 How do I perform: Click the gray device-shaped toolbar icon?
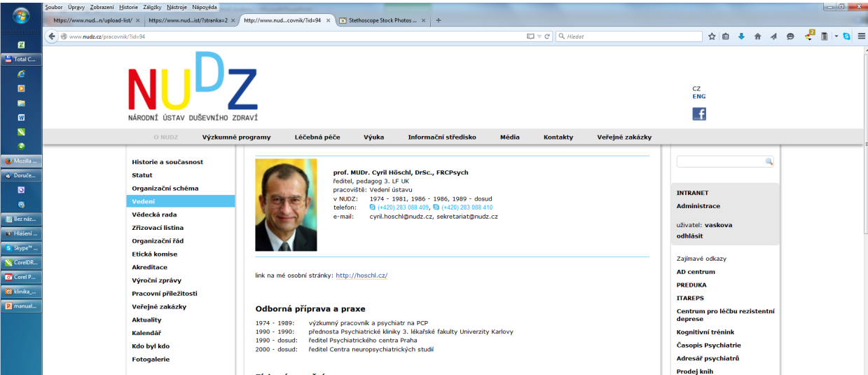tap(825, 36)
